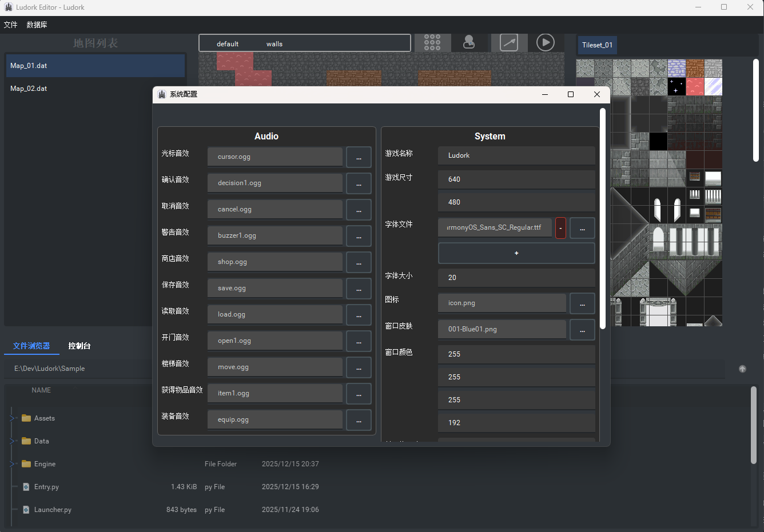
Task: Switch to the 控制台 tab
Action: [79, 346]
